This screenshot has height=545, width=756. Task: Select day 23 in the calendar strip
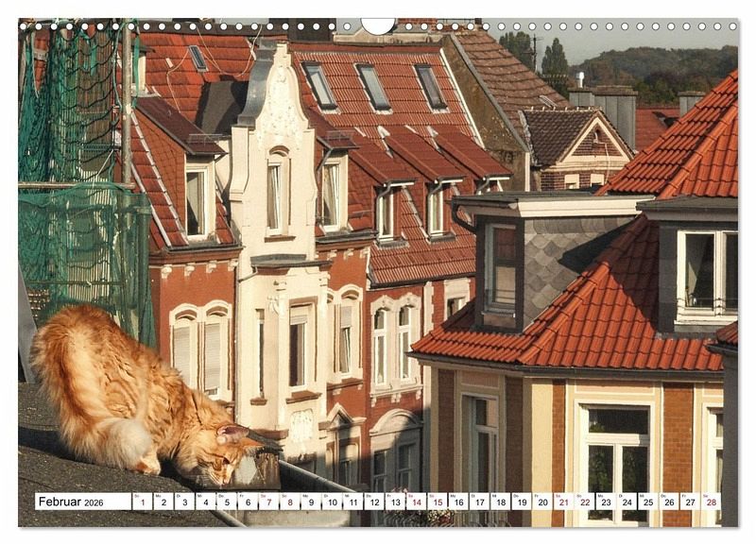point(606,502)
